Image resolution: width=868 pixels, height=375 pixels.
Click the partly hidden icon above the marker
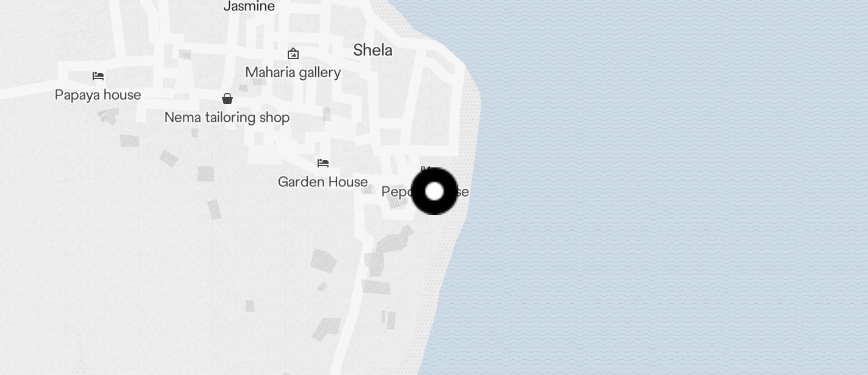pos(426,169)
